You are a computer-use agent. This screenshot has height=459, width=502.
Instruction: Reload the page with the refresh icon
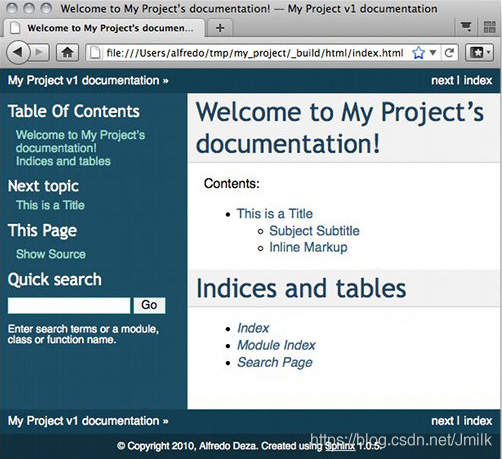[x=449, y=53]
